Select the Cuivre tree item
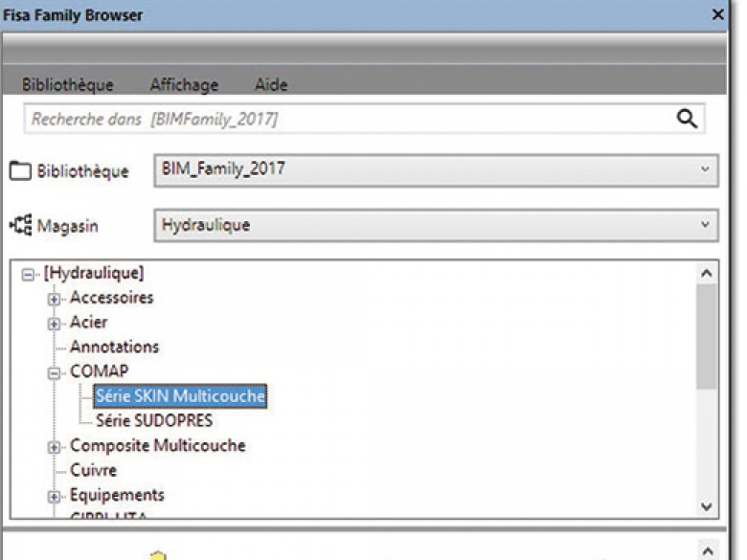The width and height of the screenshot is (747, 560). point(94,470)
